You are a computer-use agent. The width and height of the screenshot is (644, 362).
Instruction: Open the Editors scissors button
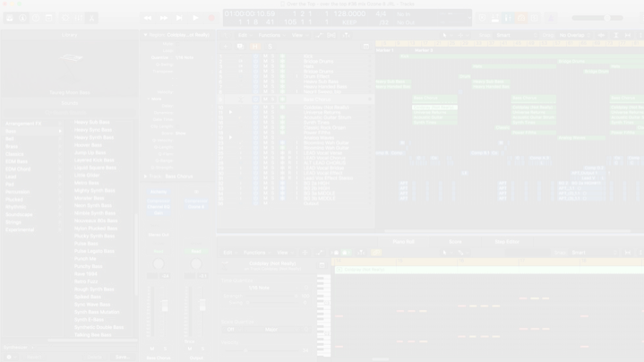[x=91, y=18]
